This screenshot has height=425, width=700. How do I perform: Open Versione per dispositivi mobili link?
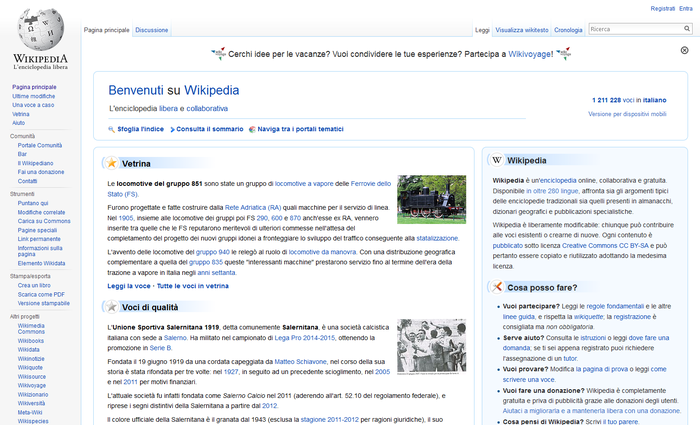(x=627, y=114)
